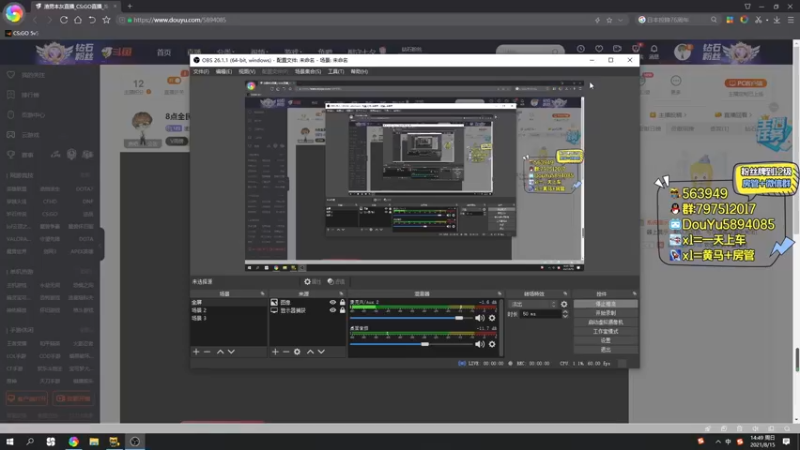Open Douyu notifications bell icon

(654, 49)
